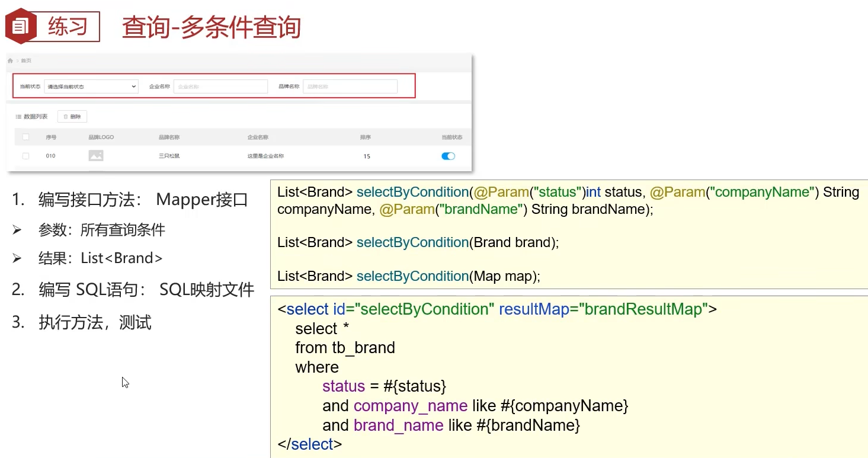Click the brand logo placeholder image in row 010
The width and height of the screenshot is (868, 458).
coord(96,156)
